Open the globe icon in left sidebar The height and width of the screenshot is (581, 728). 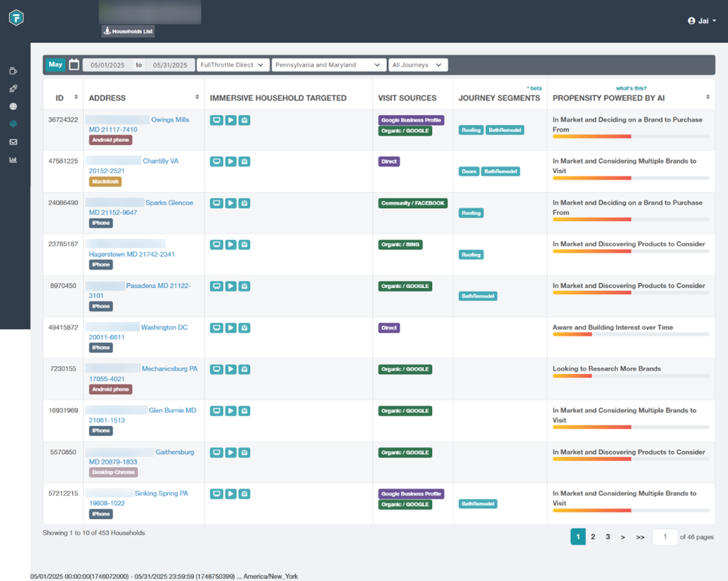(x=13, y=106)
